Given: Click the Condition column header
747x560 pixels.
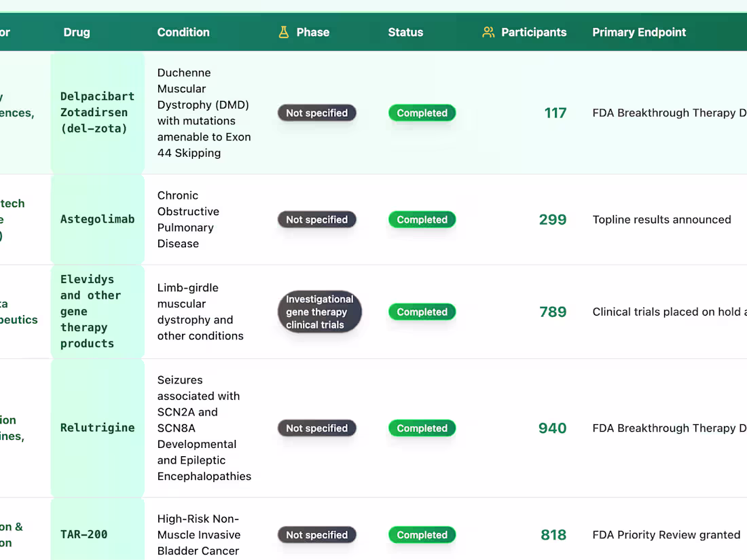Looking at the screenshot, I should pyautogui.click(x=183, y=32).
